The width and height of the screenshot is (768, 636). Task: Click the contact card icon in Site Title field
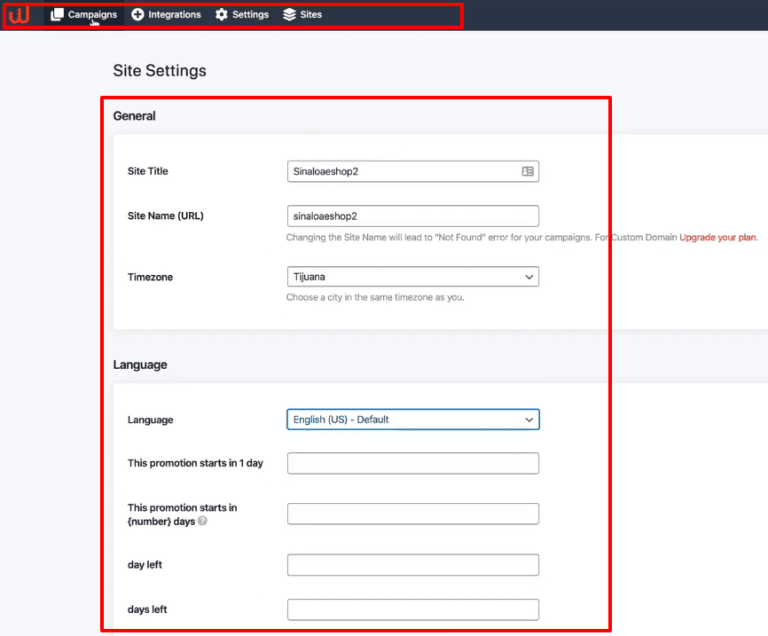(528, 171)
